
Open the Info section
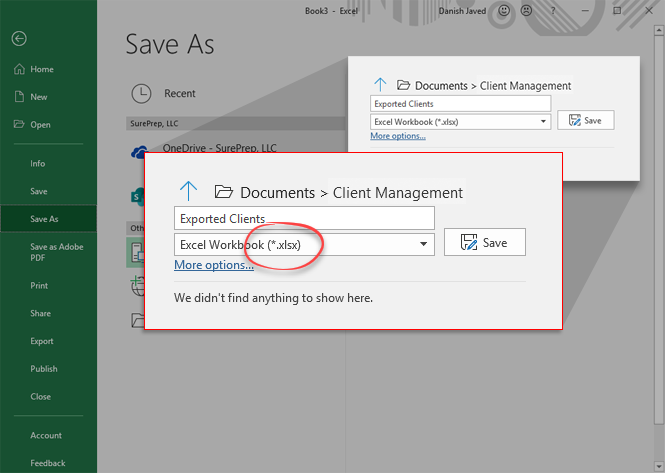[x=37, y=164]
